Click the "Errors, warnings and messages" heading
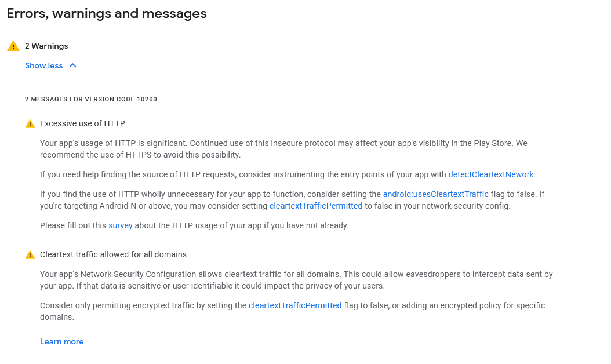611x364 pixels. (107, 14)
